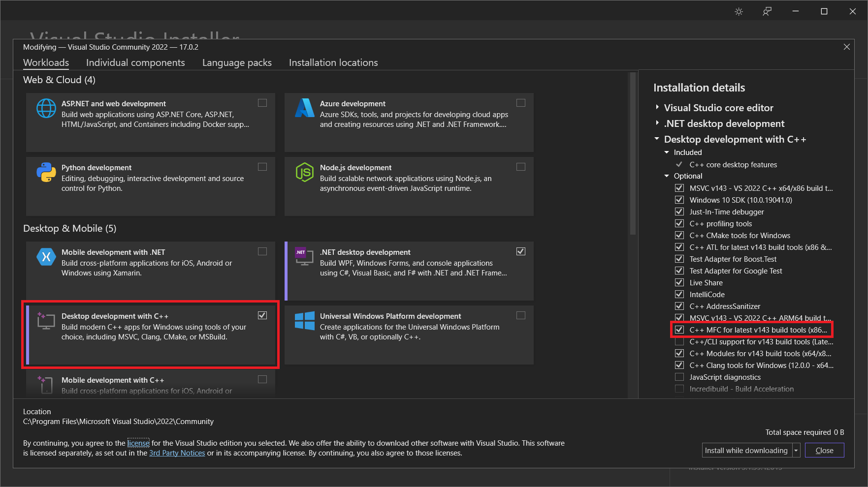Uncheck C++ ATL for latest v143 build tools
Viewport: 868px width, 487px height.
679,247
